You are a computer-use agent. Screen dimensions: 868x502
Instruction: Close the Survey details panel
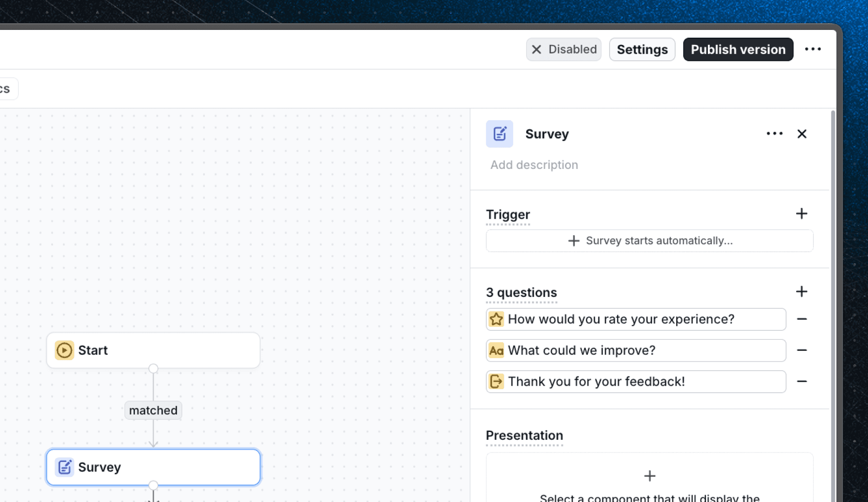tap(801, 134)
